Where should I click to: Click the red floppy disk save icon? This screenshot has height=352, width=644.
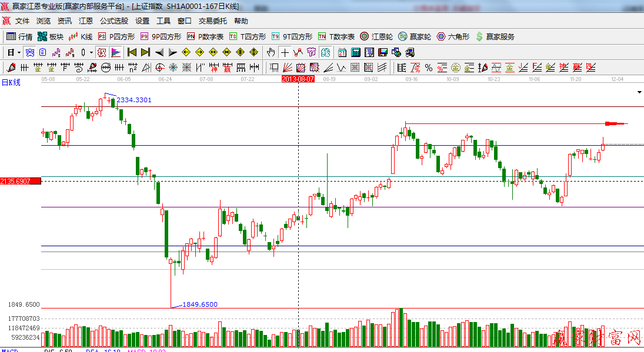(382, 52)
